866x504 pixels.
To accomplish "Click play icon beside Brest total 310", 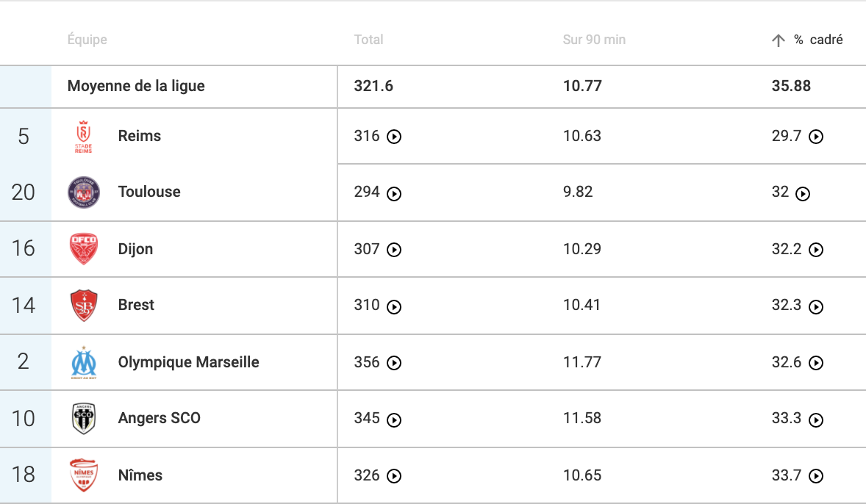I will [394, 307].
